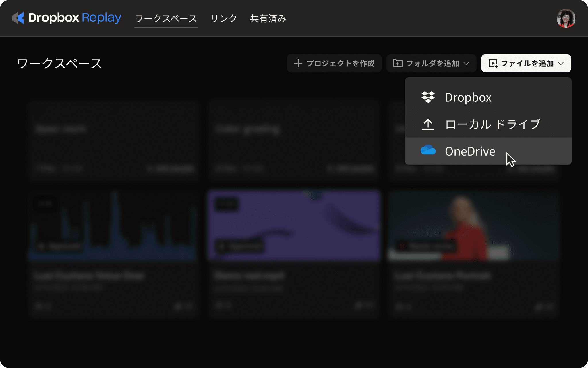Expand the chevron next to フォルダを追加
This screenshot has height=368, width=588.
tap(466, 63)
